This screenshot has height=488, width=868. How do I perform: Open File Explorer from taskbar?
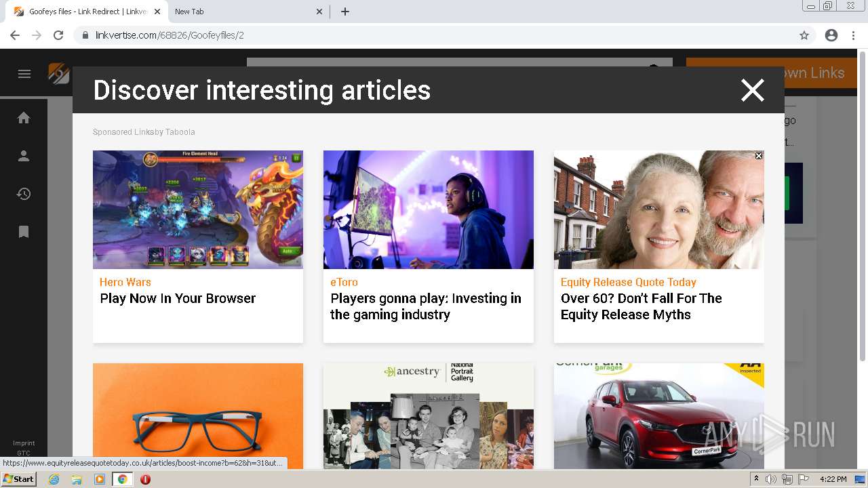pos(77,479)
